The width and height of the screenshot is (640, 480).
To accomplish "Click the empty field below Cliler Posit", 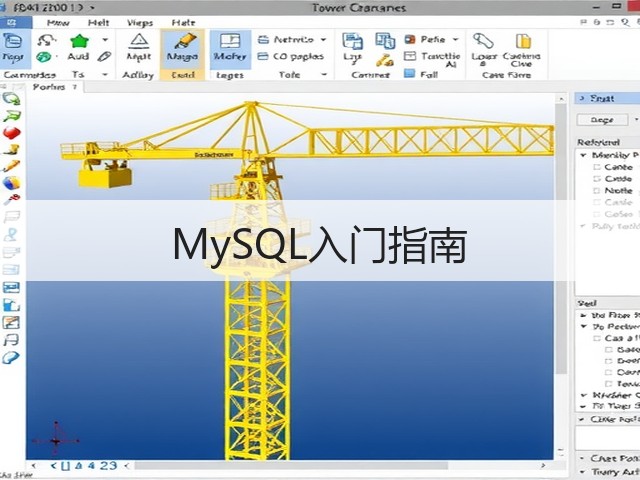I will 607,438.
